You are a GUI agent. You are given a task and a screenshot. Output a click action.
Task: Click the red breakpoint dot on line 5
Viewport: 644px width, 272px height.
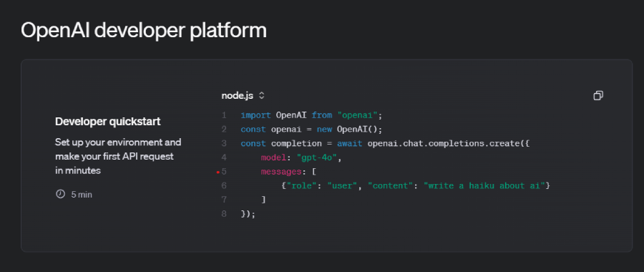point(218,173)
